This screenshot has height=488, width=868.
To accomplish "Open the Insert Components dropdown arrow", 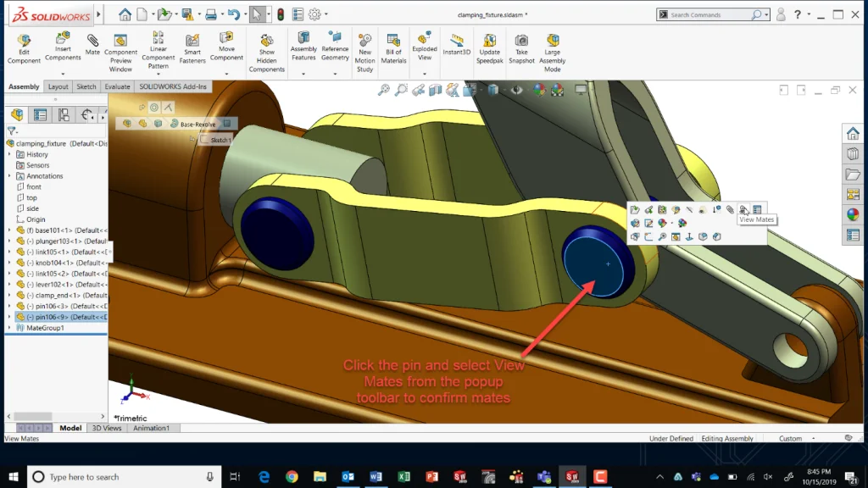I will [63, 73].
